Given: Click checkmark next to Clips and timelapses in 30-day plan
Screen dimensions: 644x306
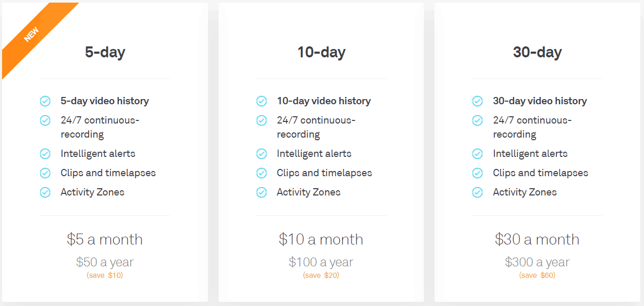Looking at the screenshot, I should click(478, 173).
